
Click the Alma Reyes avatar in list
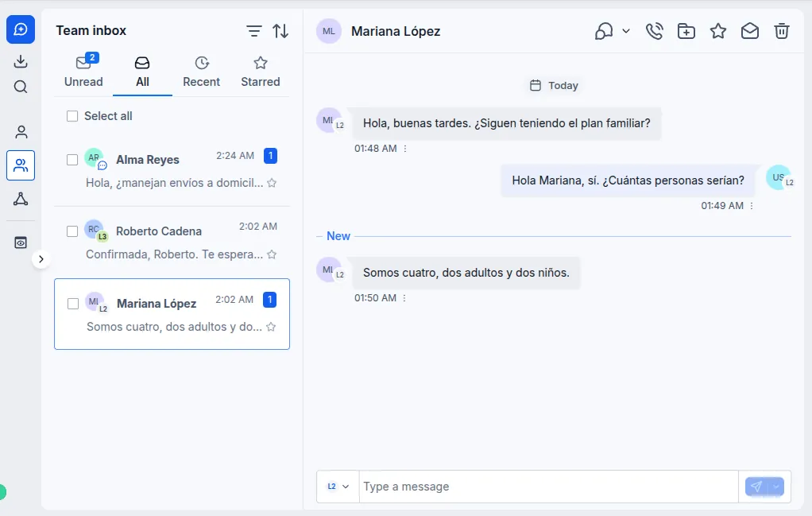coord(95,158)
